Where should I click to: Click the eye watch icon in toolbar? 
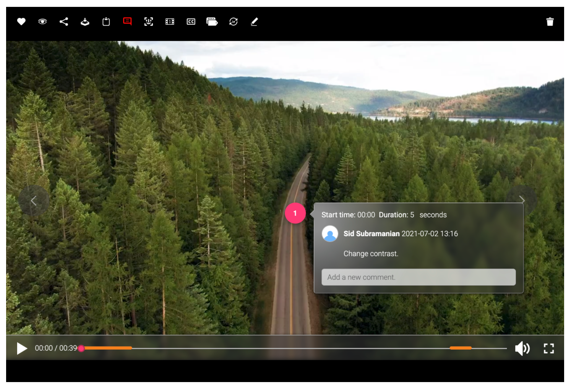(x=42, y=22)
